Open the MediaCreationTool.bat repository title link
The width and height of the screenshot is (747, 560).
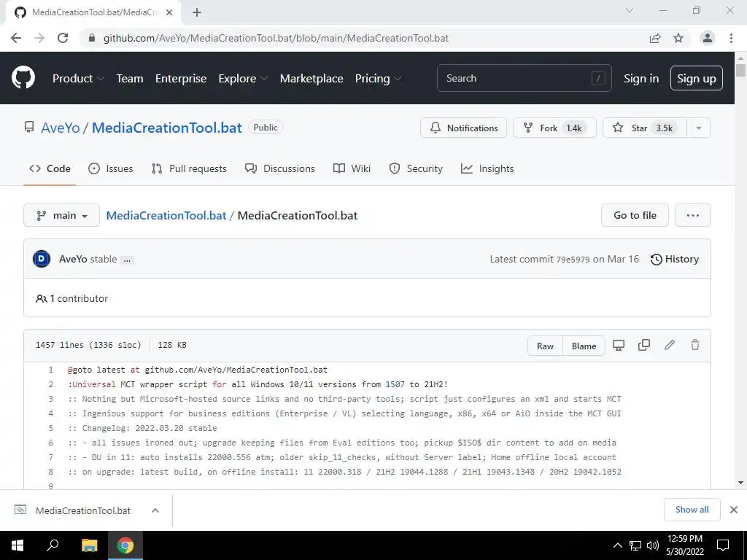(167, 128)
